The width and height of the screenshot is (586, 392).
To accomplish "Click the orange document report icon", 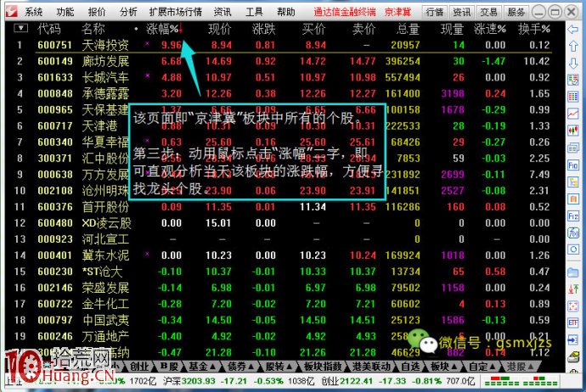I will pos(573,199).
